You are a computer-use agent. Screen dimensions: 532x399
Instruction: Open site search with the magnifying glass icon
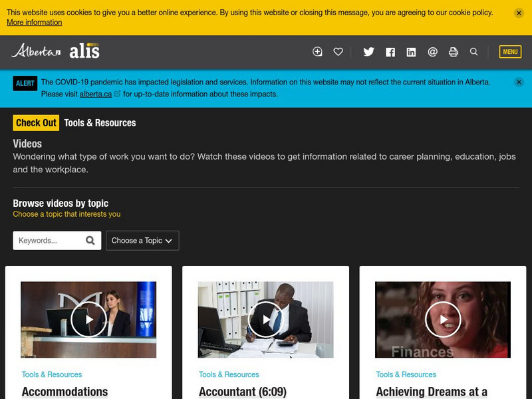[x=473, y=51]
